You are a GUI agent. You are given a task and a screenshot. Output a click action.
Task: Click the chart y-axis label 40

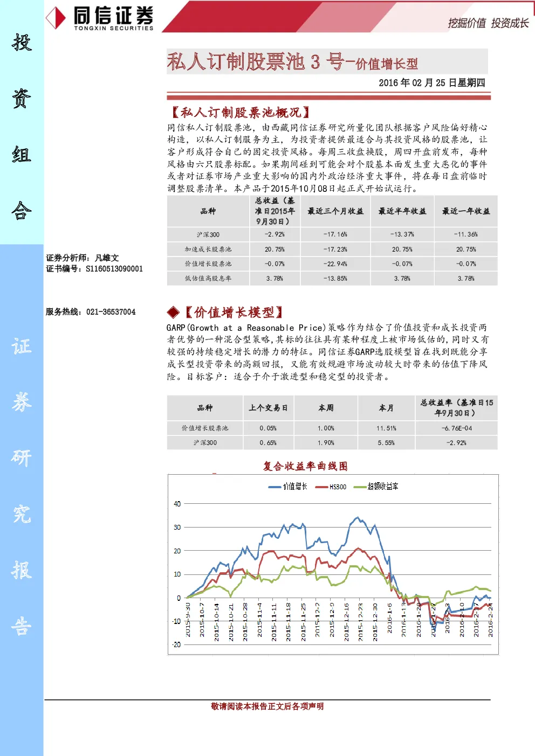(177, 504)
